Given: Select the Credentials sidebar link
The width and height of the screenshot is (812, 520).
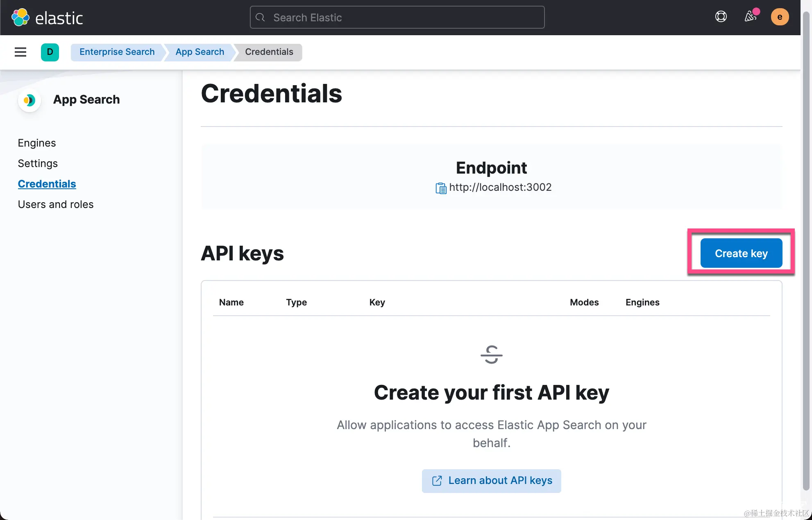Looking at the screenshot, I should point(47,184).
